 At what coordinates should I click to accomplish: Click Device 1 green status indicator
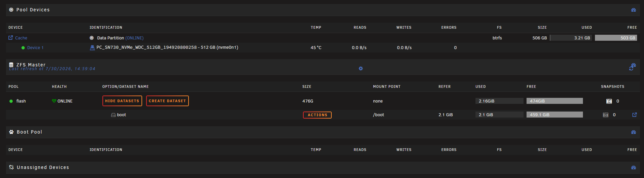click(23, 48)
